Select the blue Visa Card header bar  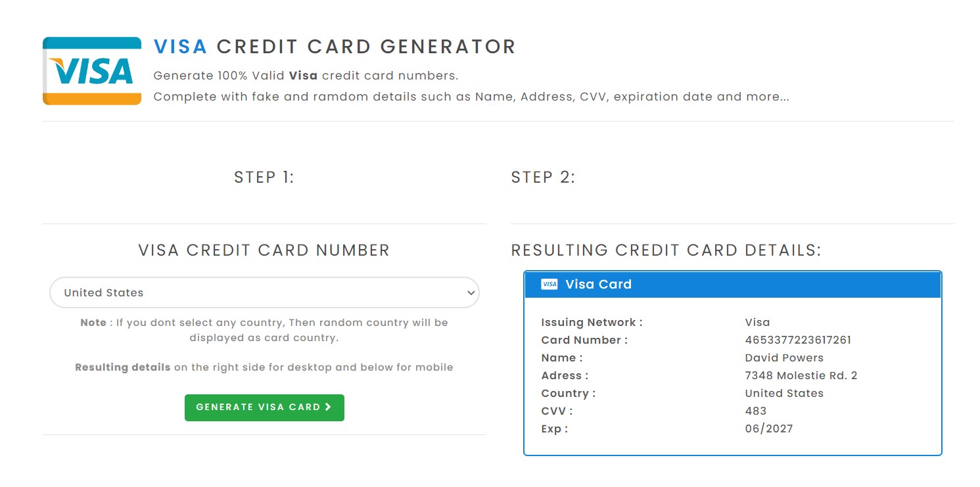click(x=732, y=284)
